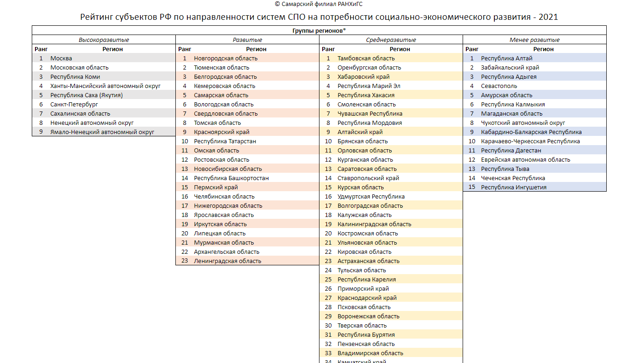Click 'Севастополь' cell
This screenshot has height=363, width=644.
(499, 86)
